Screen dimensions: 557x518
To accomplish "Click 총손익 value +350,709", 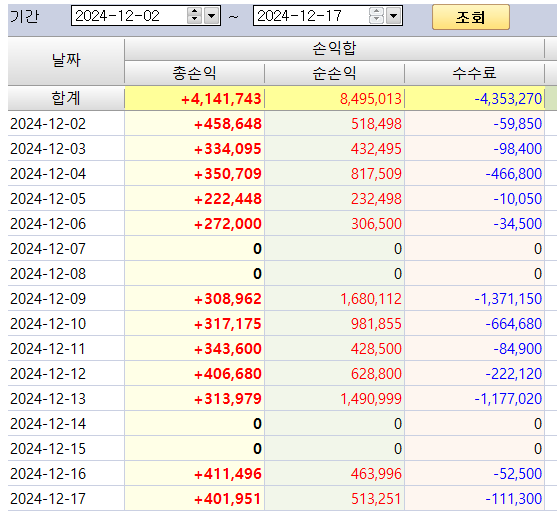I will click(228, 174).
